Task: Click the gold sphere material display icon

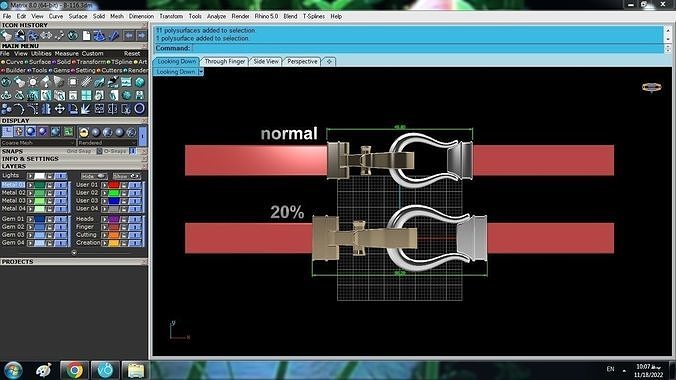Action: (84, 132)
